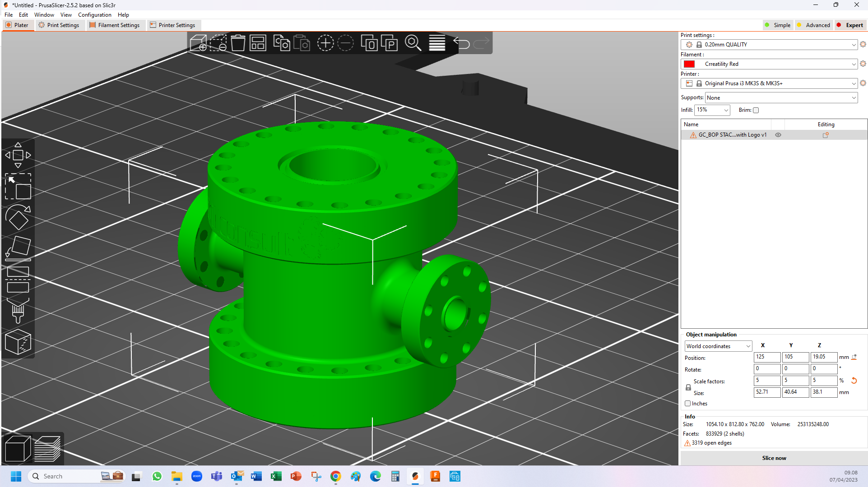Delete the selected object with trash icon
This screenshot has height=487, width=868.
[x=238, y=43]
